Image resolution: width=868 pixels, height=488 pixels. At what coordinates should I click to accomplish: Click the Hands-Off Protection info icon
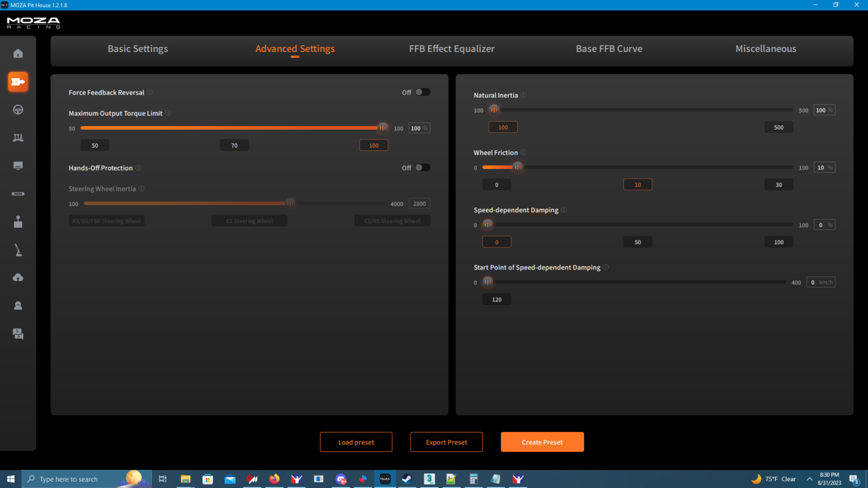[x=138, y=168]
